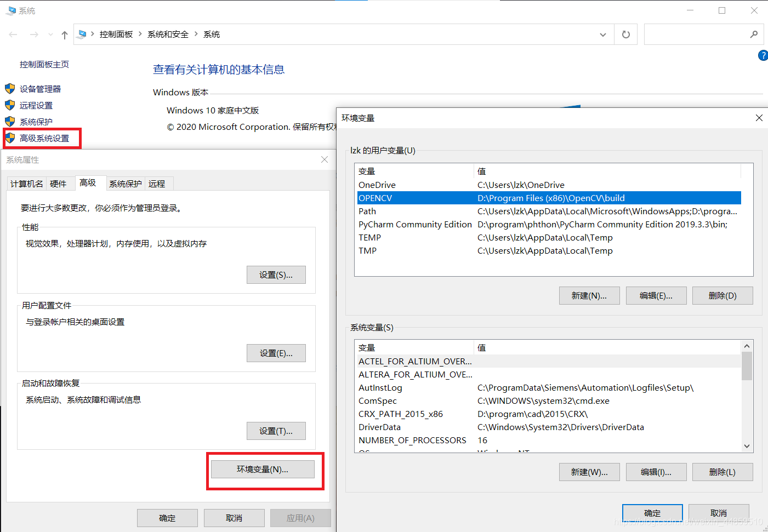Click the up one level arrow
The height and width of the screenshot is (532, 768).
[65, 35]
